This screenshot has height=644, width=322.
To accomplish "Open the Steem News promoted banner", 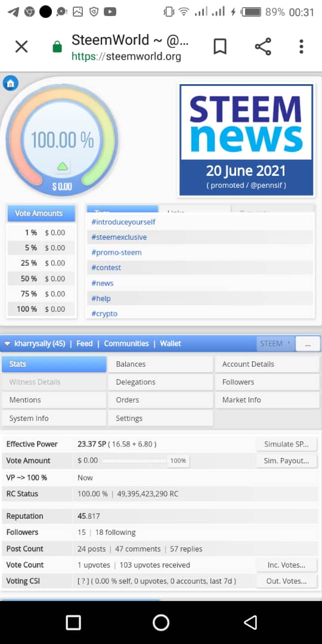I will [246, 140].
